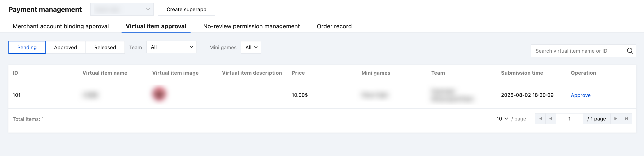Go to first page arrow
This screenshot has height=156, width=644.
pos(540,119)
